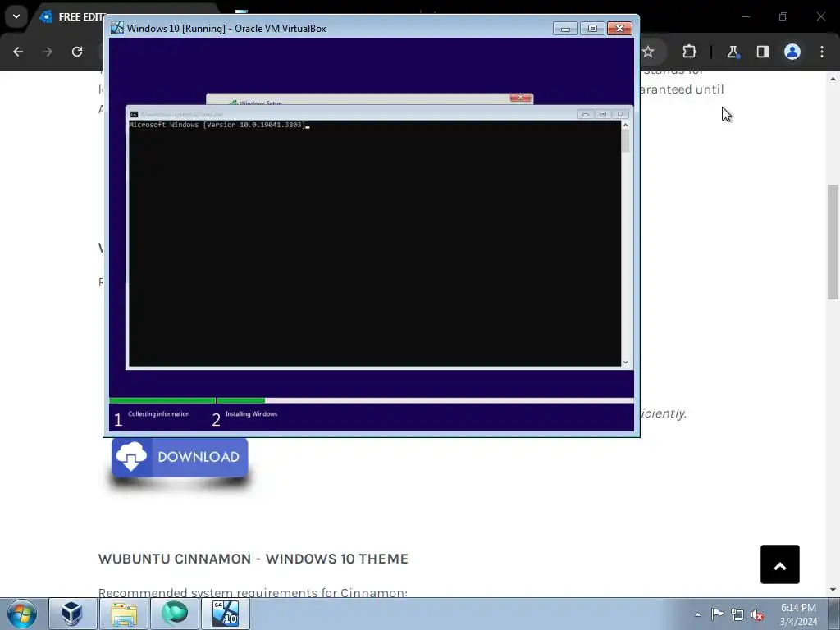
Task: Click the cmd icon in prompt titlebar
Action: click(134, 115)
